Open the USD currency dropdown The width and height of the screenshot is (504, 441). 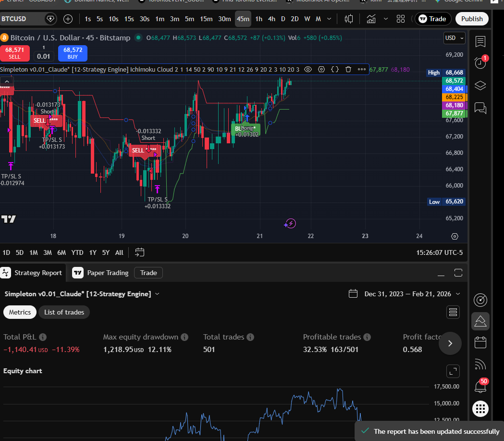[454, 38]
